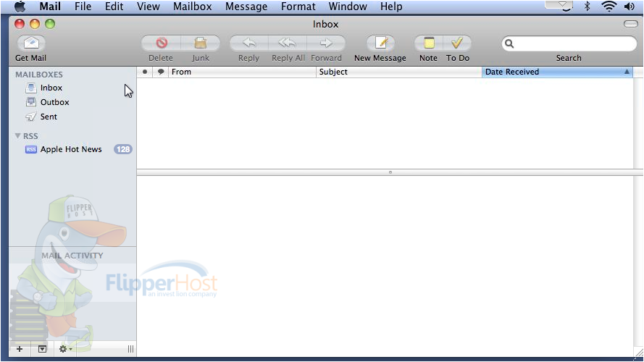This screenshot has height=362, width=644.
Task: Open the Help menu
Action: pos(391,7)
